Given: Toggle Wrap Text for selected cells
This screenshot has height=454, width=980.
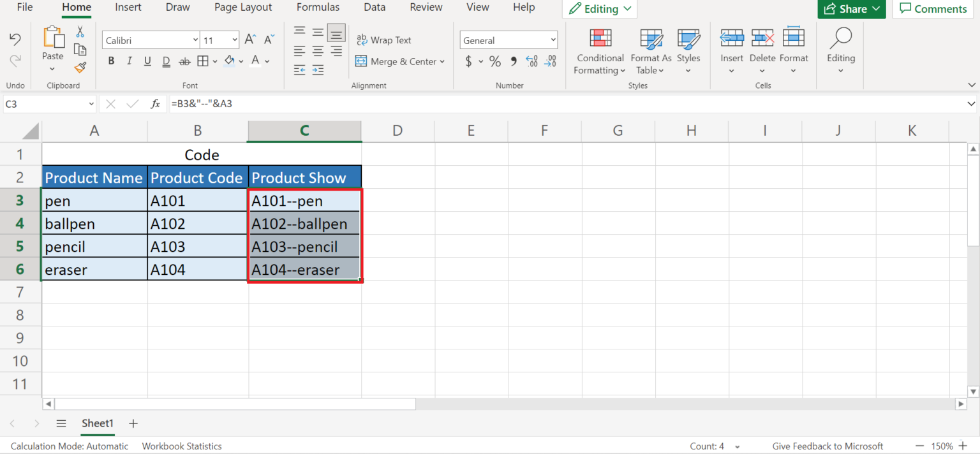Looking at the screenshot, I should [x=384, y=40].
